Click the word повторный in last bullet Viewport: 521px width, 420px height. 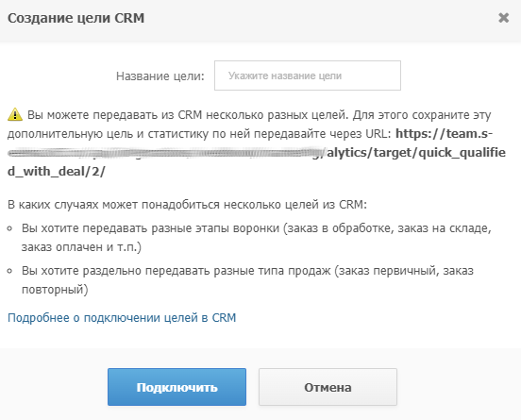(x=55, y=290)
